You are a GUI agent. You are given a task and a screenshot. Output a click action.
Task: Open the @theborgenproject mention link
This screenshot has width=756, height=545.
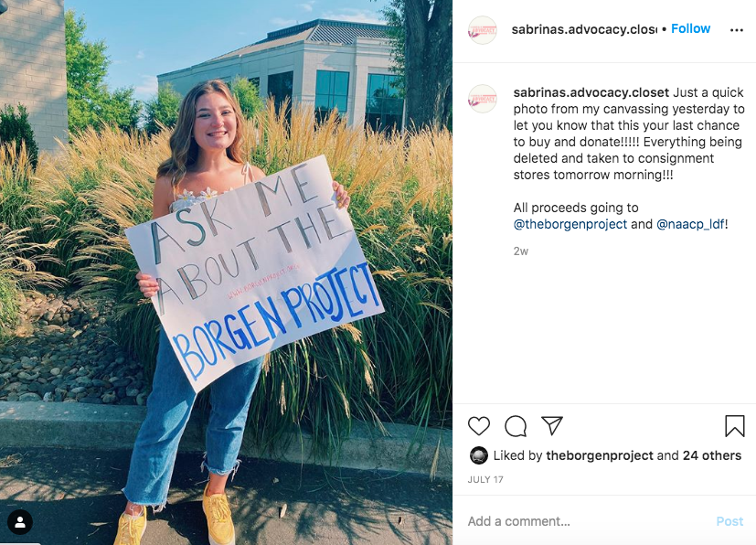(x=570, y=224)
